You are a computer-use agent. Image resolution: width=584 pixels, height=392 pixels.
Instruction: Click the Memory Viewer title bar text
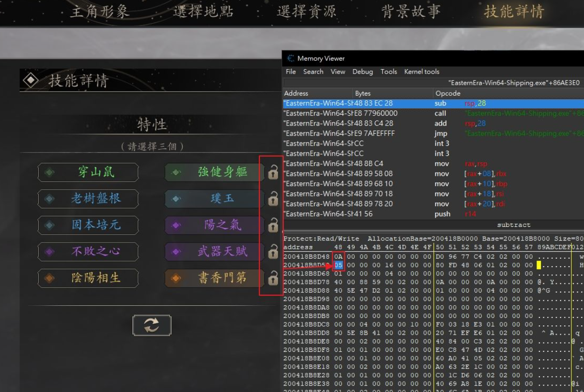[x=321, y=58]
